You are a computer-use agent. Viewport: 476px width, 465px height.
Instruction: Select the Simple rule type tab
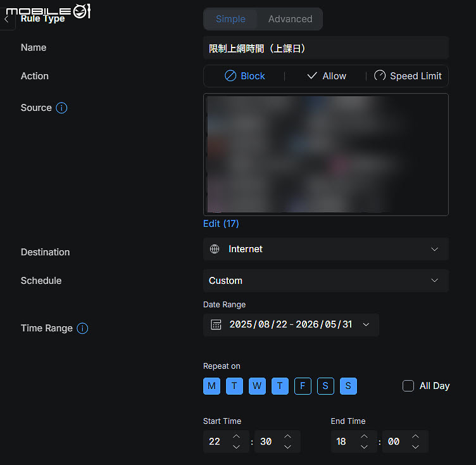click(x=230, y=19)
